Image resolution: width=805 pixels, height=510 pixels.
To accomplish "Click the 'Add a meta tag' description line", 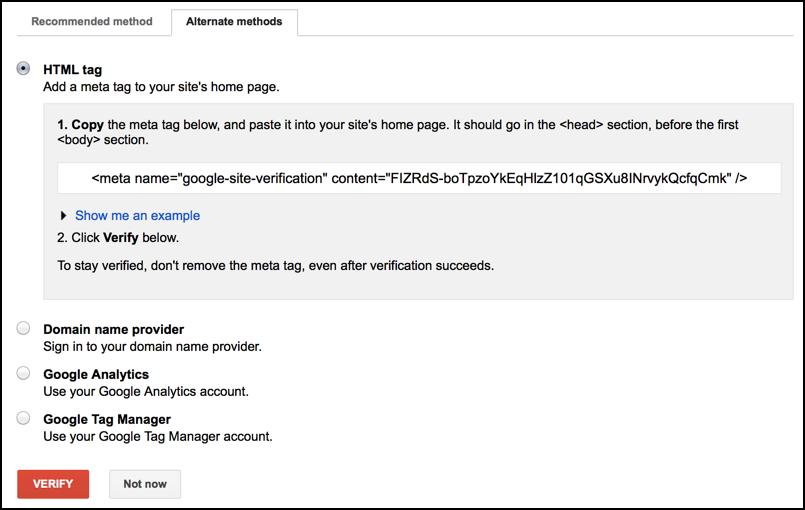I will pos(161,87).
